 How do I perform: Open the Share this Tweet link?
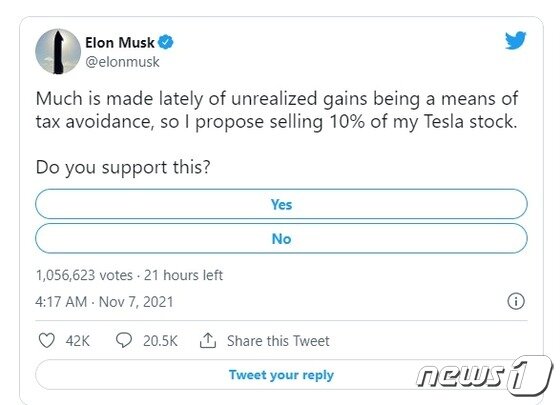tap(278, 341)
